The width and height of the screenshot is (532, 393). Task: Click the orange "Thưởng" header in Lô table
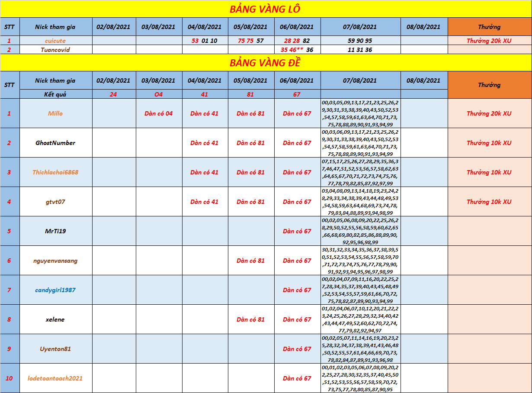point(489,27)
